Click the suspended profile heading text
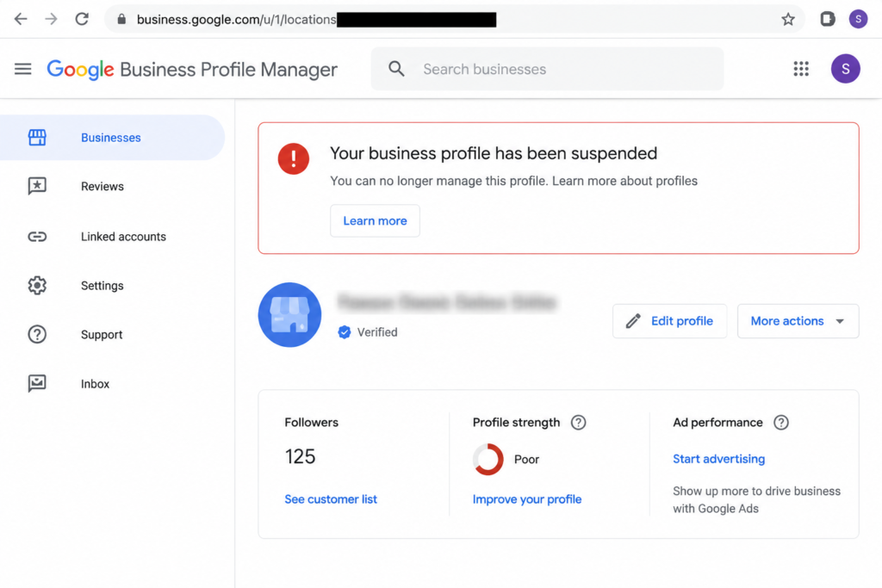This screenshot has height=588, width=882. pos(494,153)
